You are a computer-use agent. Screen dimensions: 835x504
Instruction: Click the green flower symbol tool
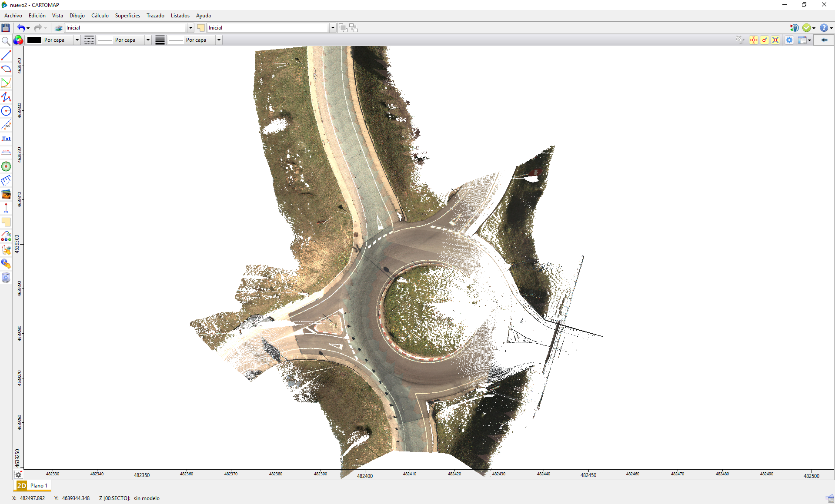click(6, 166)
